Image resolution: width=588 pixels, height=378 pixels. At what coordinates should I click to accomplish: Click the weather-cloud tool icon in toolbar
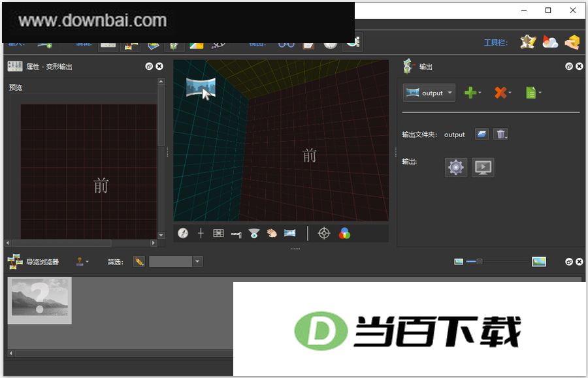[550, 42]
